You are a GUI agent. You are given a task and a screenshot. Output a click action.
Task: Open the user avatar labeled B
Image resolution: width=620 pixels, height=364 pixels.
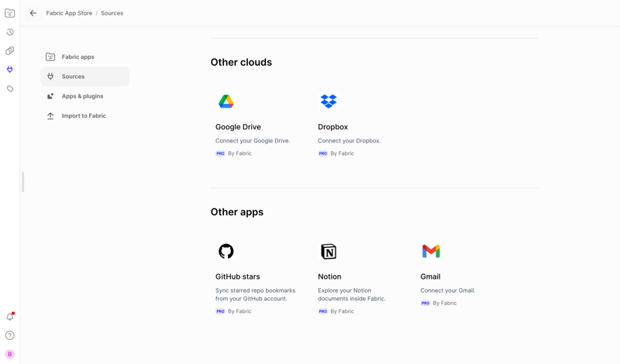point(10,354)
